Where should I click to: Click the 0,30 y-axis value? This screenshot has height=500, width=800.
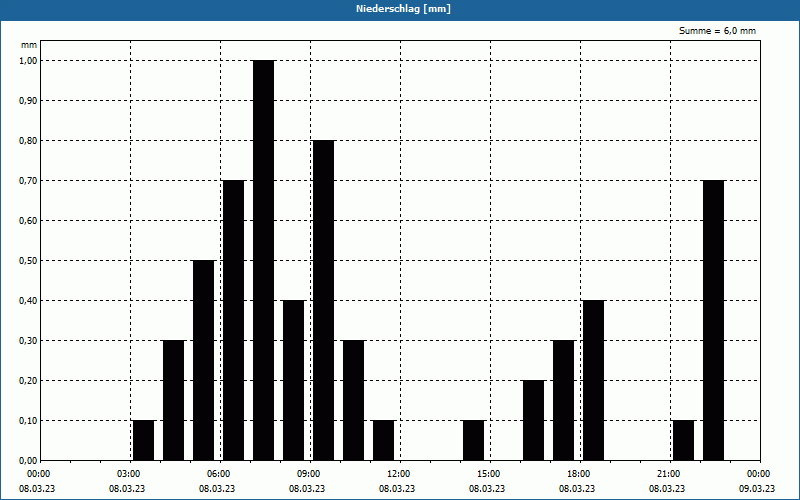point(29,341)
